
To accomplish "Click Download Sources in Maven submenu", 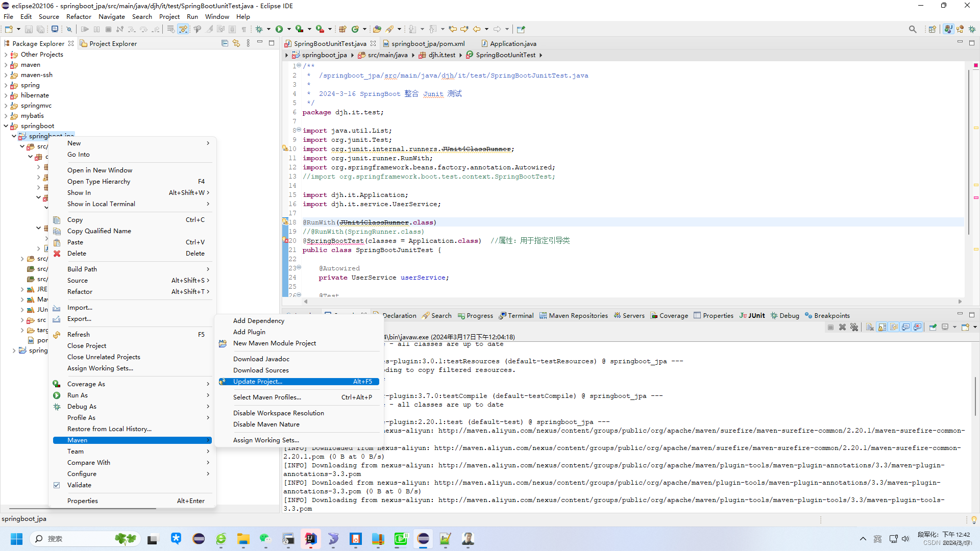I will [x=261, y=370].
